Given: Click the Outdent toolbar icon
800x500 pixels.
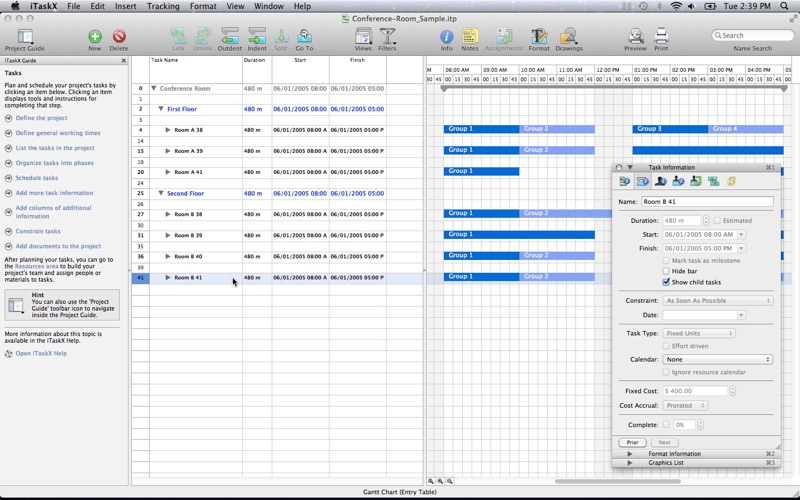Looking at the screenshot, I should [x=230, y=36].
